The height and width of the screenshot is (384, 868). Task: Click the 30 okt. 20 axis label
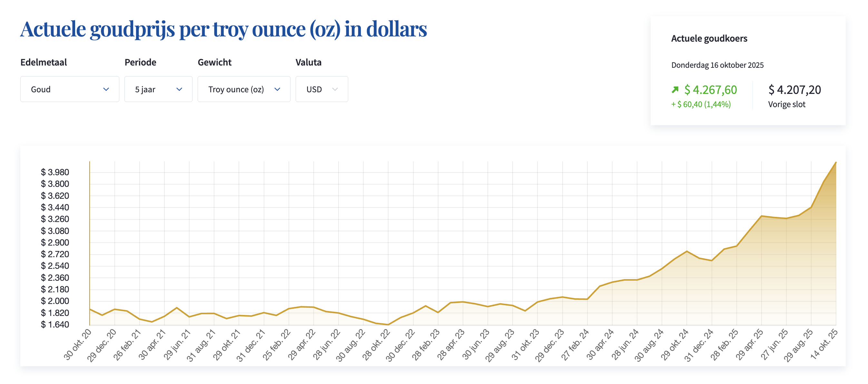click(78, 345)
